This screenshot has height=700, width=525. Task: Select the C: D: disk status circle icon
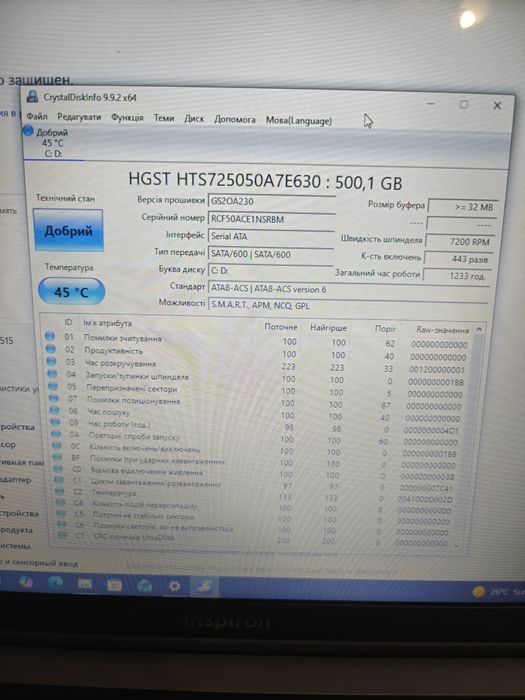[28, 131]
